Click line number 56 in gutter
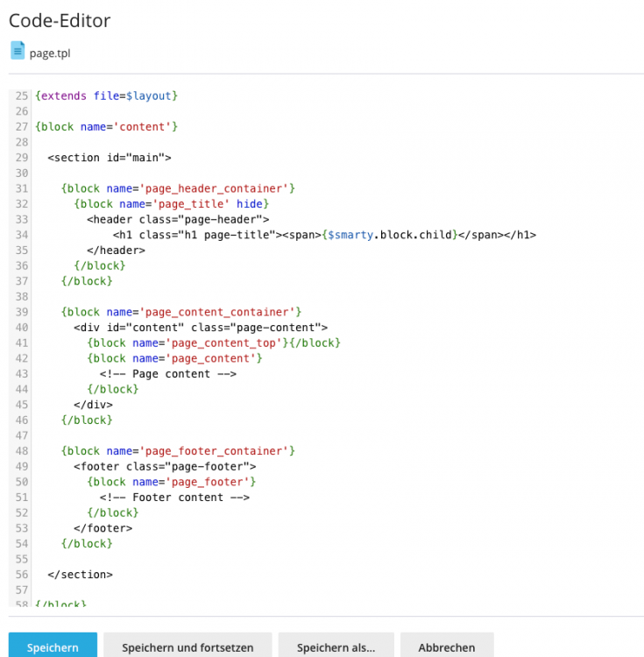Screen dimensions: 644x657 point(22,575)
